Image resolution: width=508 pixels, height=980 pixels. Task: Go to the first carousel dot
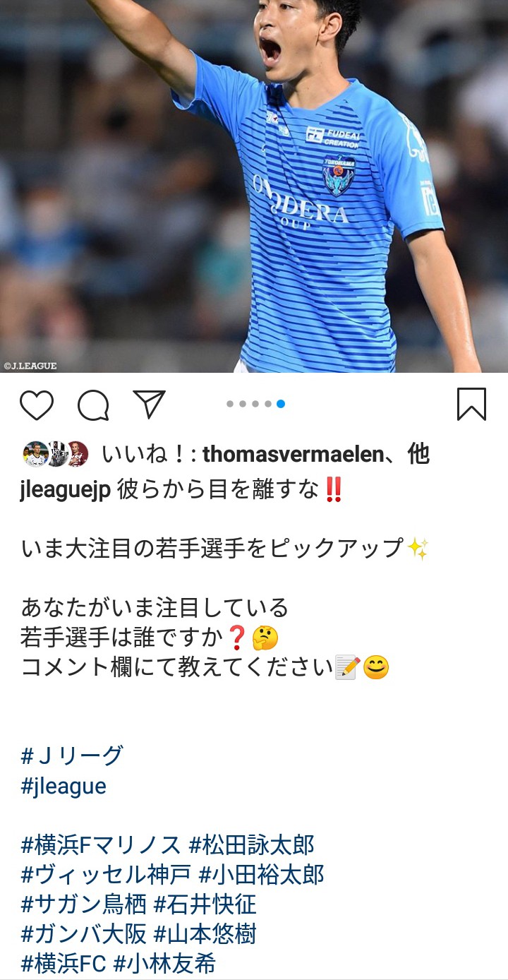(230, 404)
